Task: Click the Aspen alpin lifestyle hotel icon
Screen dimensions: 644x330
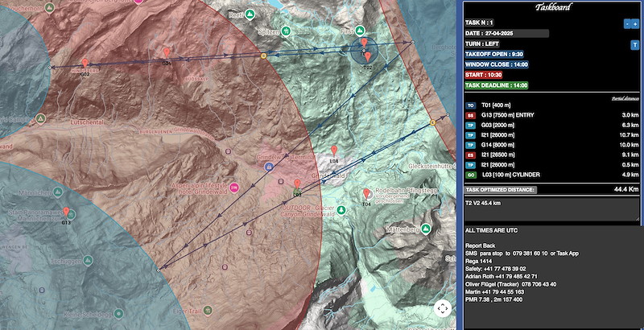Action: (234, 188)
